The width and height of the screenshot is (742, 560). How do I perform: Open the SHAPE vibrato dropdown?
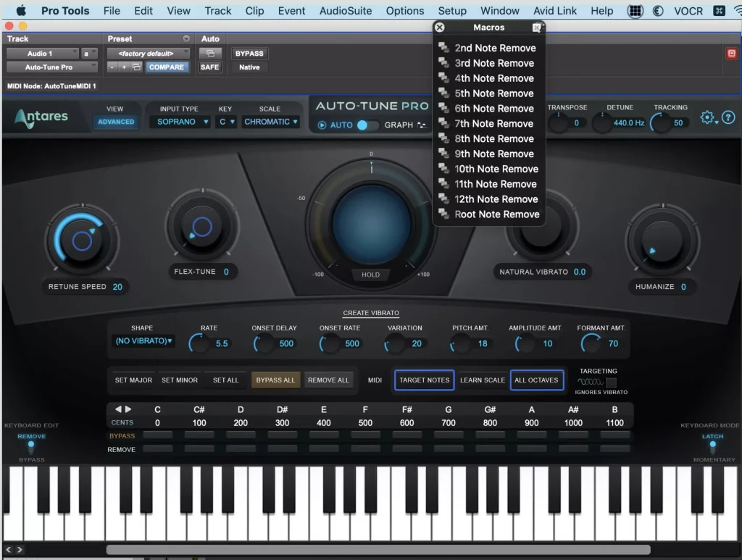[143, 340]
